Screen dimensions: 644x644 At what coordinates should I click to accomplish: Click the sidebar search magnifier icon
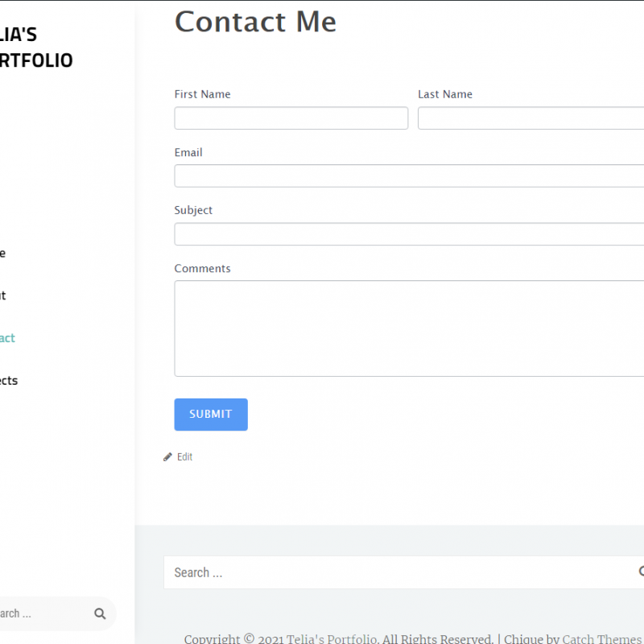coord(100,613)
